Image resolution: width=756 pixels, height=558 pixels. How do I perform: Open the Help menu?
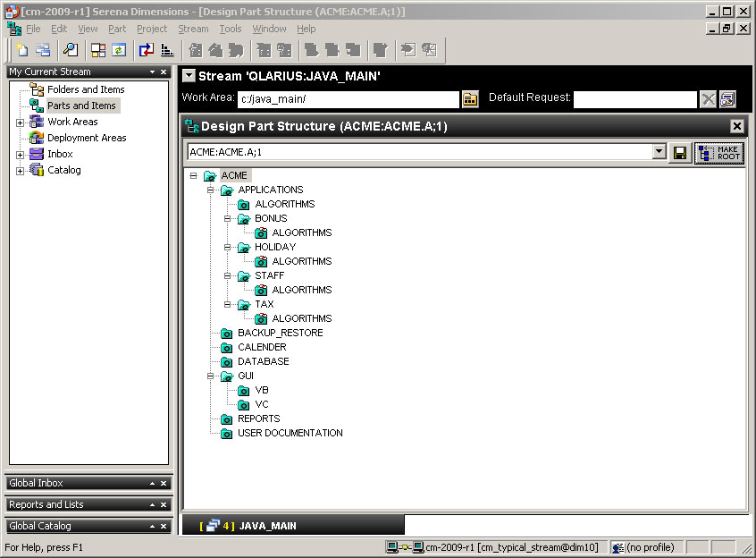(307, 29)
